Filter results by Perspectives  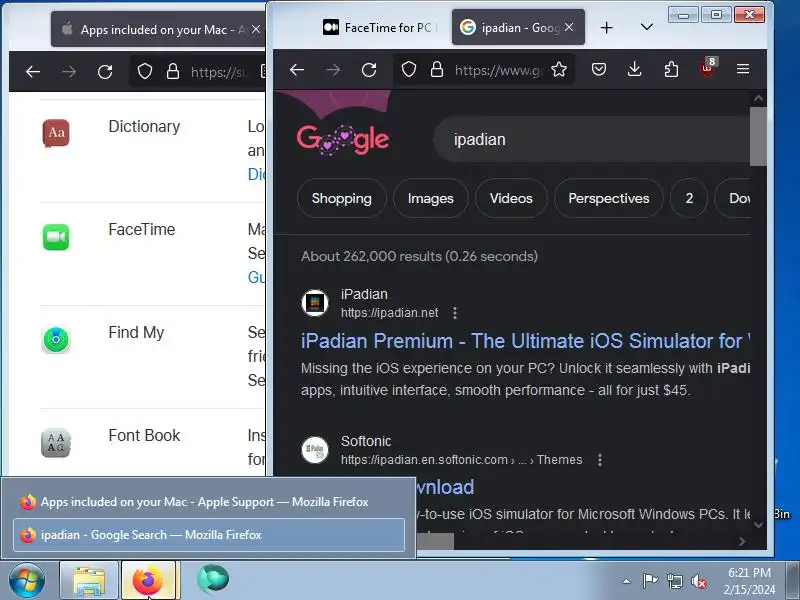609,198
